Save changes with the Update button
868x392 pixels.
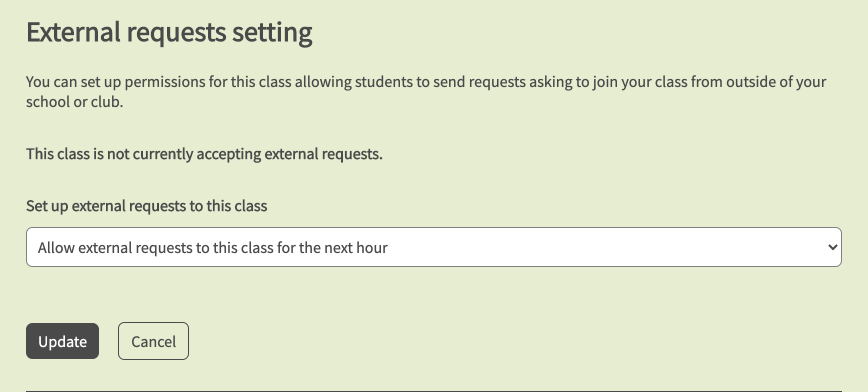[62, 341]
